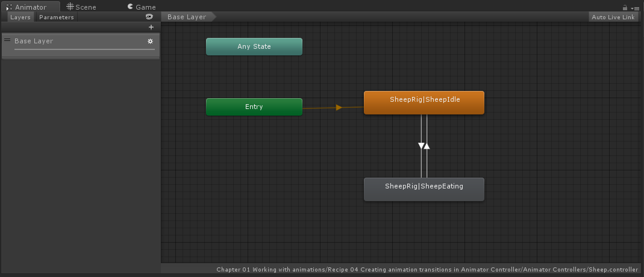Click the Scene tab grid icon
644x277 pixels.
[70, 6]
